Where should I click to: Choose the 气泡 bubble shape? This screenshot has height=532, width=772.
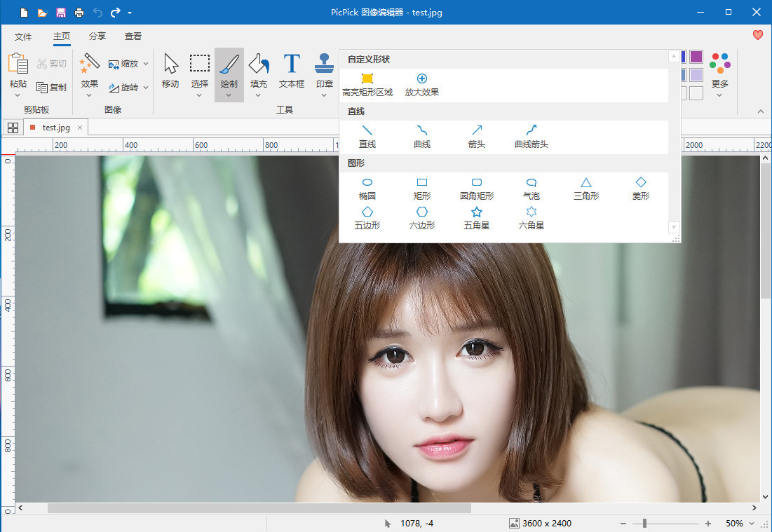[531, 189]
